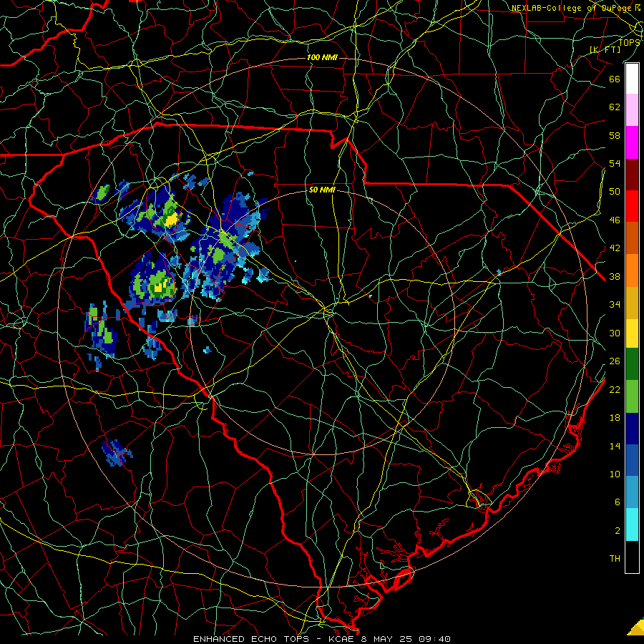
Task: Click the legend value '22'
Action: coord(615,389)
